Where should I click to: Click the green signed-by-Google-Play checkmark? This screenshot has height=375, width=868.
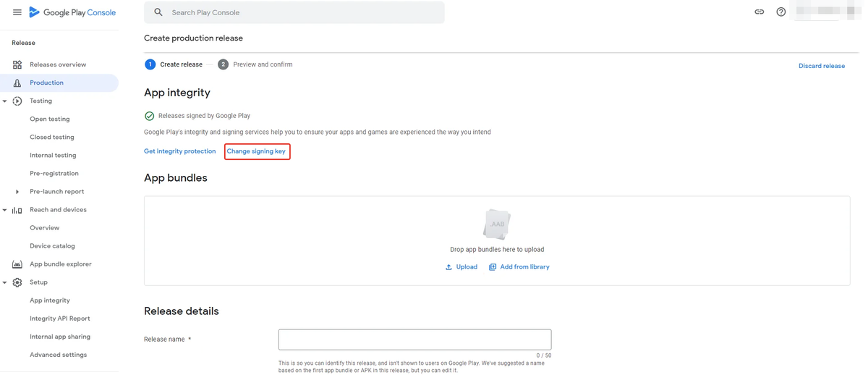[149, 116]
